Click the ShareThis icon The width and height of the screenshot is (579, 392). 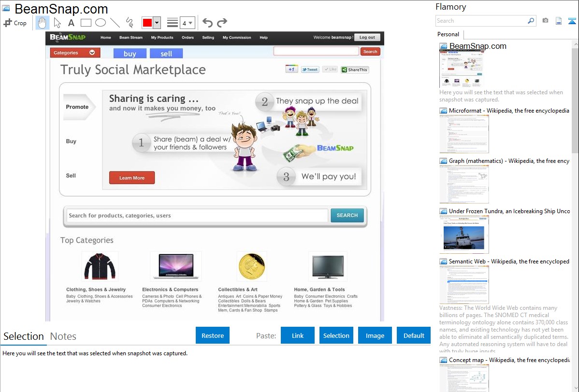[x=354, y=70]
